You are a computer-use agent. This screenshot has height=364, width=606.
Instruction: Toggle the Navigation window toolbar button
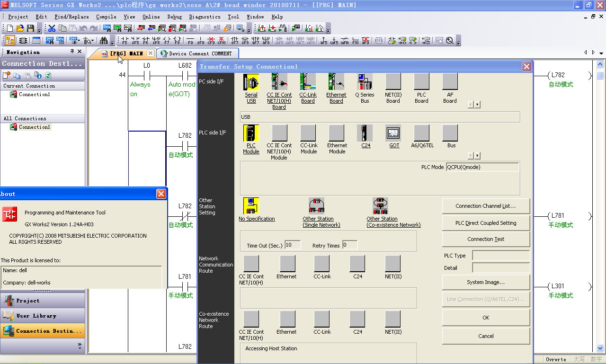(x=10, y=41)
